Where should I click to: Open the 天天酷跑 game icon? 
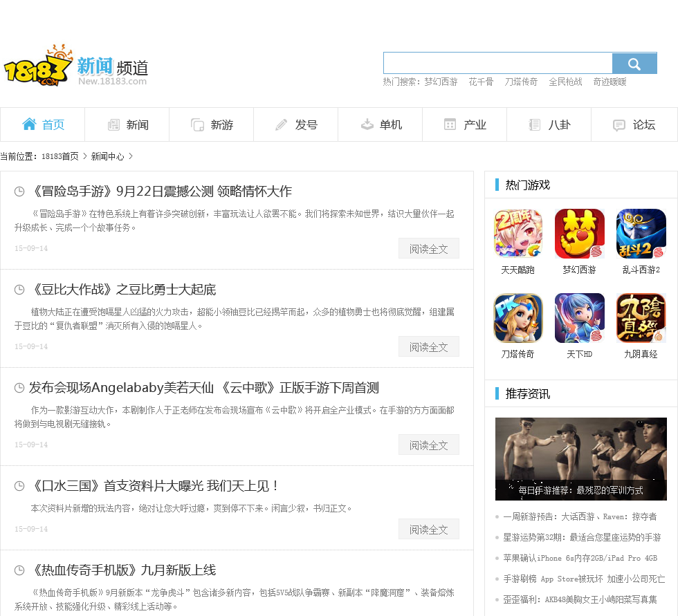click(x=518, y=233)
